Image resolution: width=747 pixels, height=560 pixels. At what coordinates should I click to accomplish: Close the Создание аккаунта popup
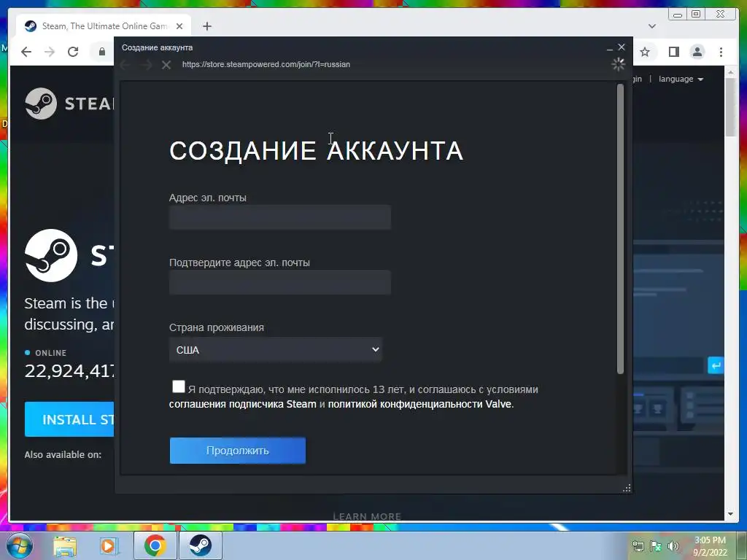coord(622,47)
